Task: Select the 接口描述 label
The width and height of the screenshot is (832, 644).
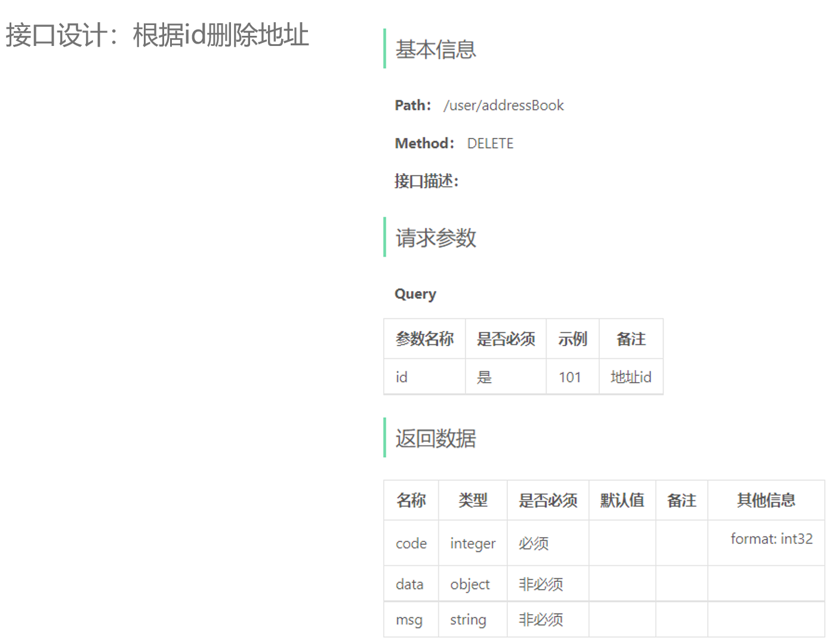Action: click(425, 181)
